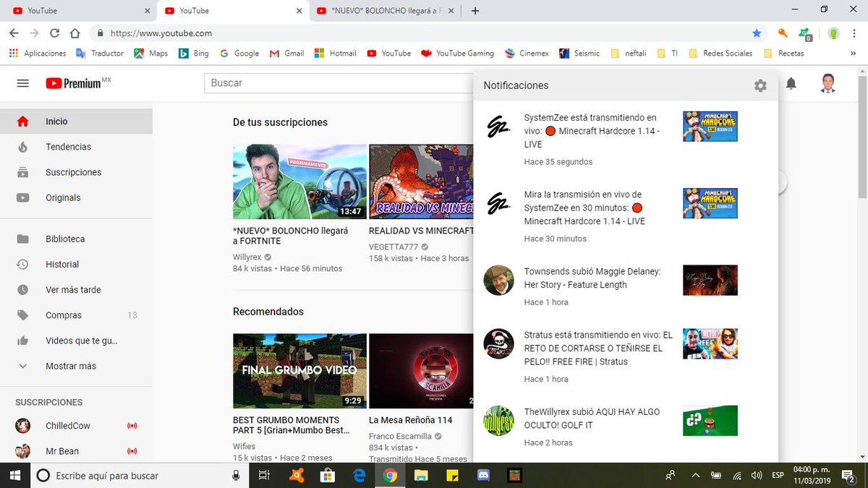
Task: Open Mr Bean subscription channel
Action: click(76, 451)
